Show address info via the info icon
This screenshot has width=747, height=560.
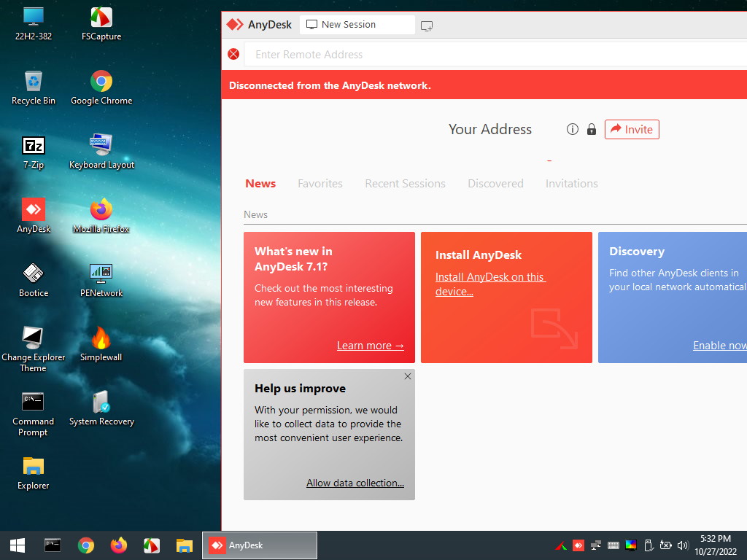(x=572, y=129)
